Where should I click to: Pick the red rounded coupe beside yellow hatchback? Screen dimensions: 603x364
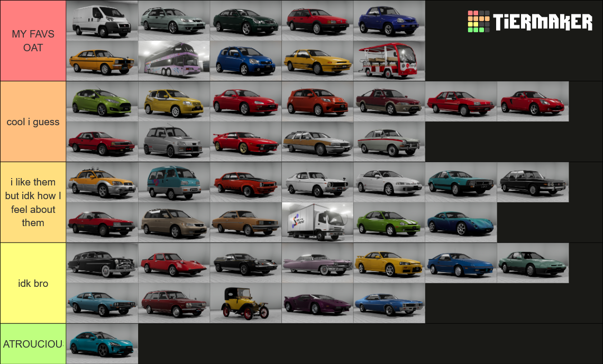point(246,101)
